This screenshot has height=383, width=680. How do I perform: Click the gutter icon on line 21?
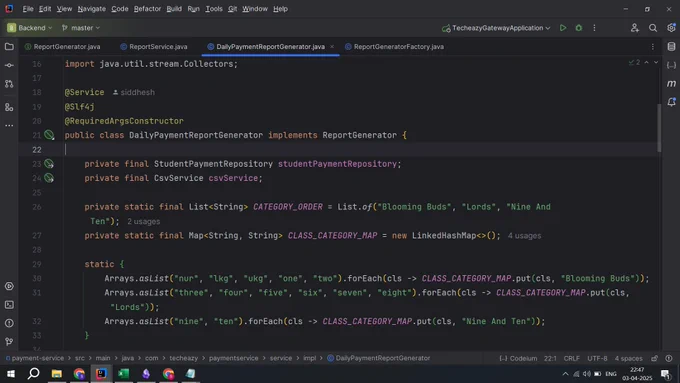click(x=49, y=135)
